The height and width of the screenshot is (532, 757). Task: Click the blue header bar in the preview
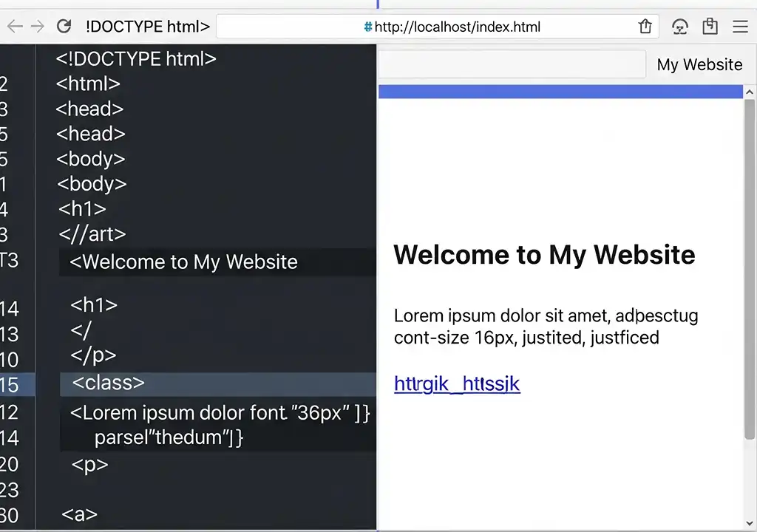tap(560, 92)
